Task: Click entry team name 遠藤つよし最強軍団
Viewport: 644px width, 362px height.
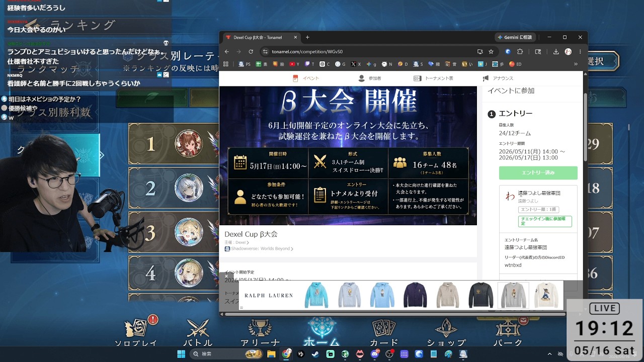Action: 525,247
